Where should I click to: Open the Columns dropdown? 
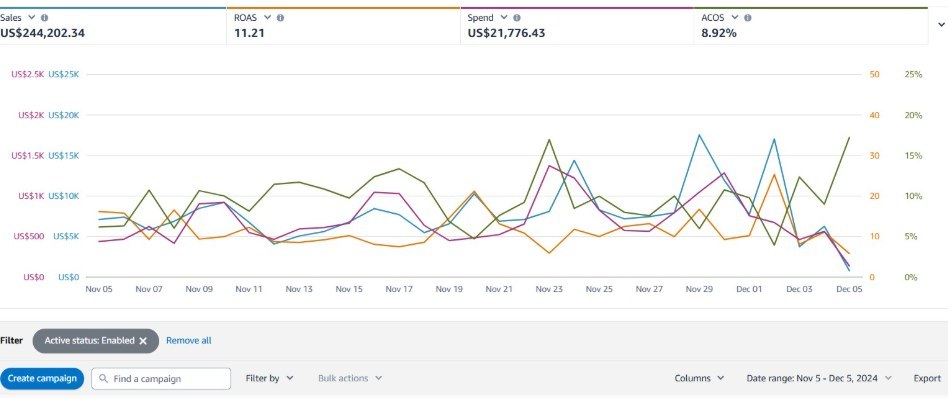tap(699, 379)
